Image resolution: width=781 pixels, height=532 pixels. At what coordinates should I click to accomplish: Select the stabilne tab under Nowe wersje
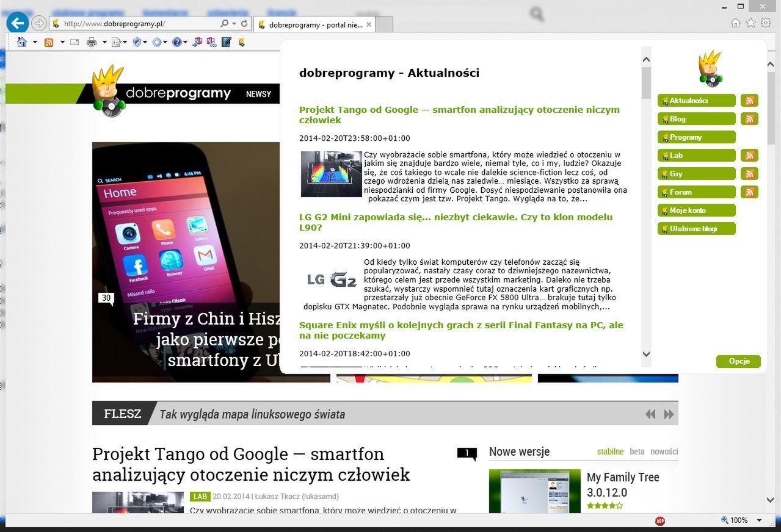[x=610, y=451]
